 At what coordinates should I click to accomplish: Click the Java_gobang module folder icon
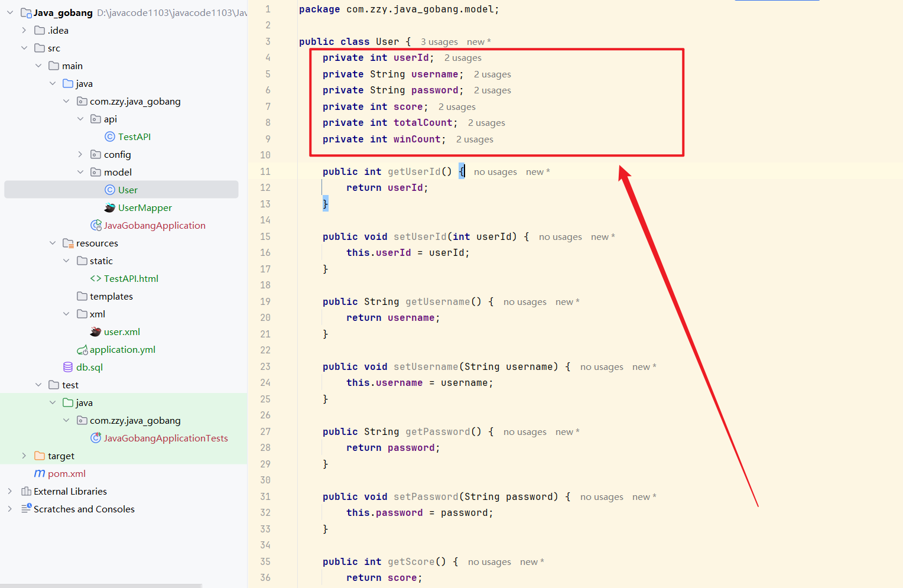[x=26, y=12]
